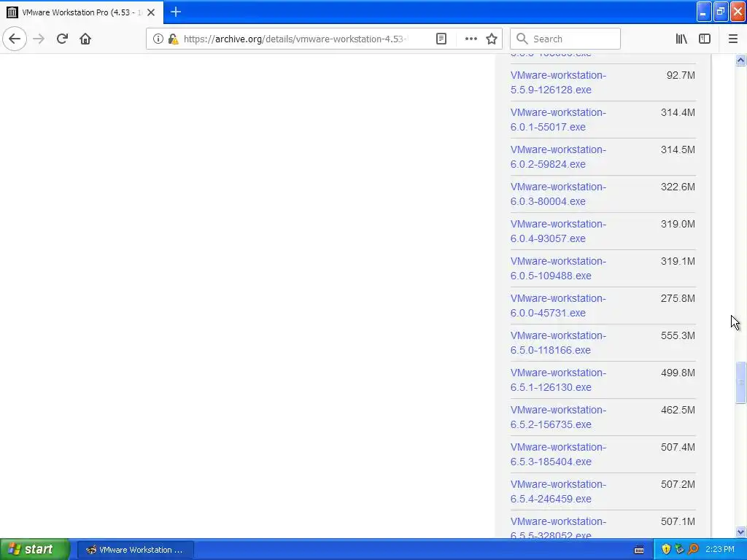The height and width of the screenshot is (560, 747).
Task: Download VMware-workstation-6.0.1-55017.exe
Action: (x=558, y=120)
